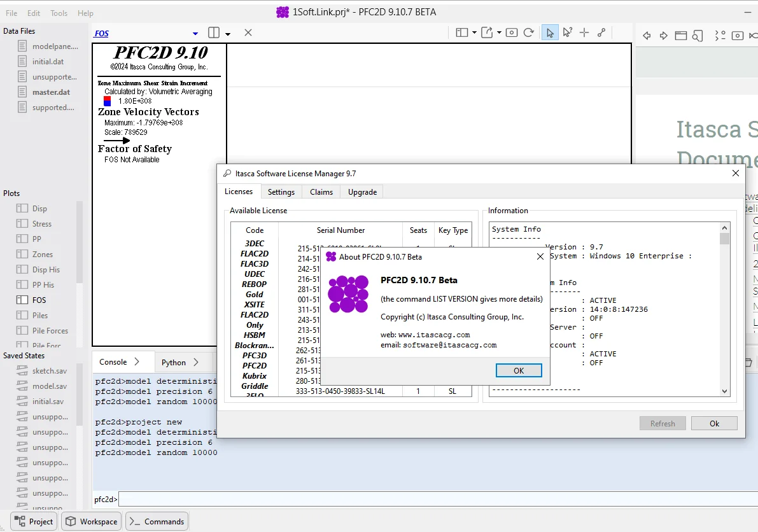Close the License Manager window
Image resolution: width=758 pixels, height=532 pixels.
(x=735, y=173)
